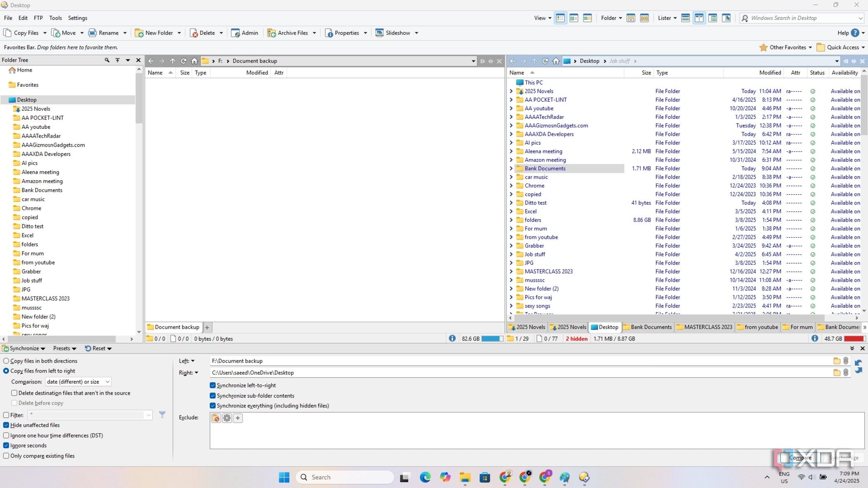The image size is (868, 488).
Task: Enable Delete destination files not in source
Action: coord(71,393)
